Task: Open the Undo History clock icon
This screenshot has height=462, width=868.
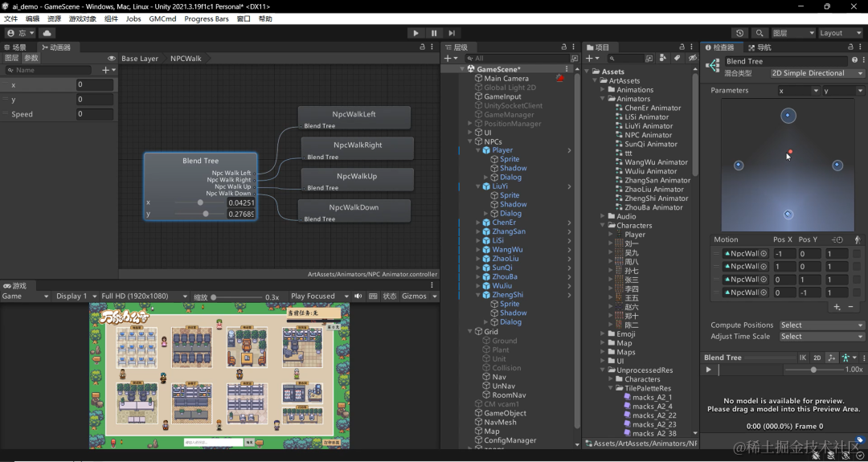Action: coord(739,33)
